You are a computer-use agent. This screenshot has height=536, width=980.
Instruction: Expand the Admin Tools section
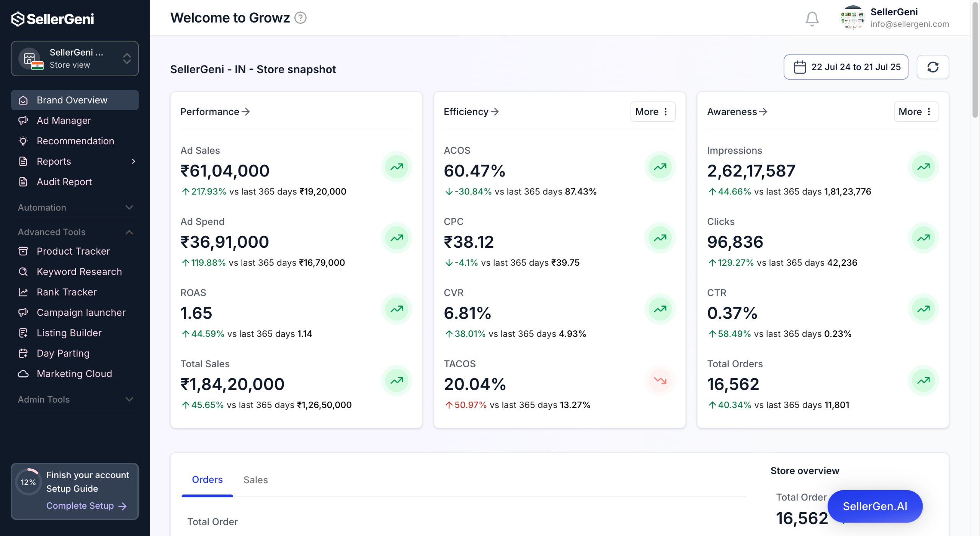tap(129, 399)
